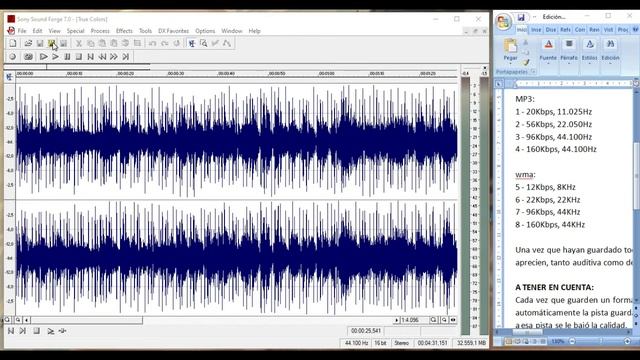This screenshot has height=360, width=640.
Task: Click the Copy icon in Sound Forge toolbar
Action: [x=91, y=43]
